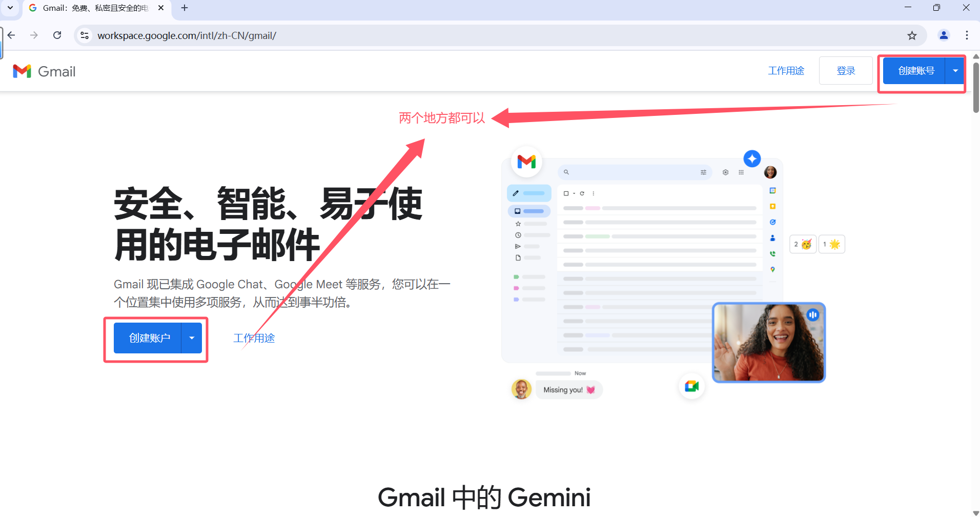The width and height of the screenshot is (980, 517).
Task: Open 工作用途 link below hero text
Action: [254, 338]
